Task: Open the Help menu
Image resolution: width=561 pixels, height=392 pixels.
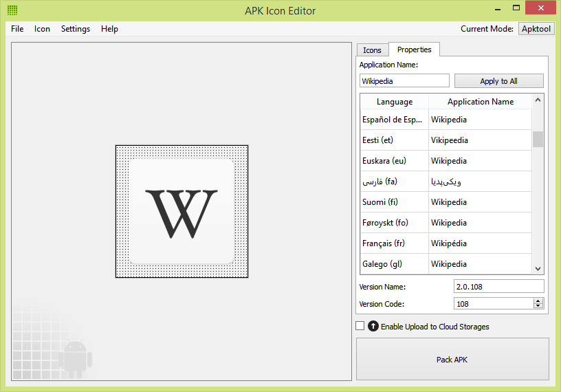Action: pos(109,29)
